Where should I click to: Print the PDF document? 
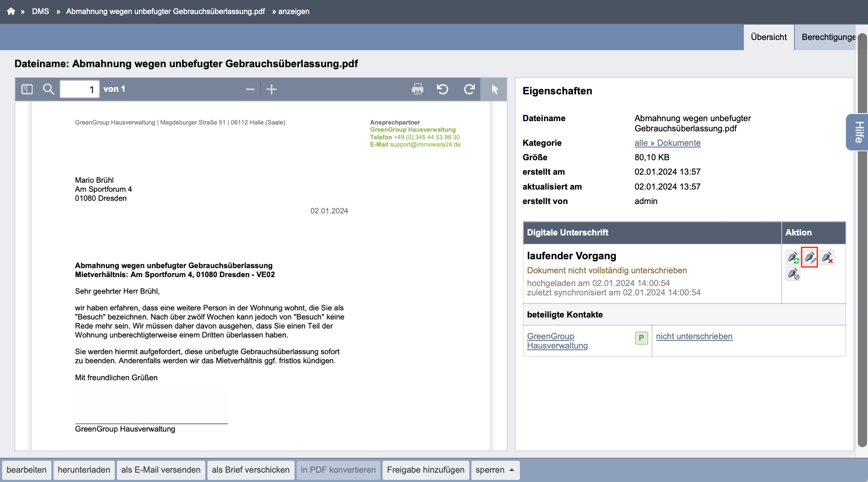tap(417, 89)
